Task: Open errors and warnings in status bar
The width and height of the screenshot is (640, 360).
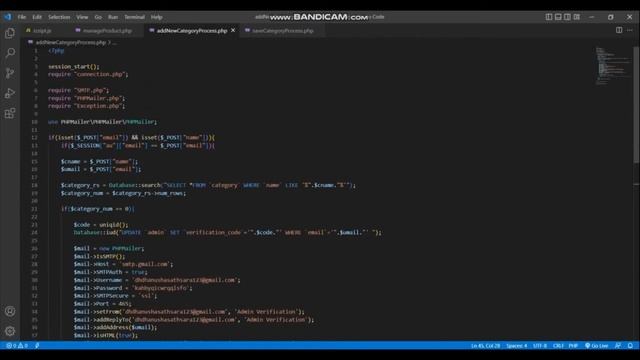Action: click(17, 346)
